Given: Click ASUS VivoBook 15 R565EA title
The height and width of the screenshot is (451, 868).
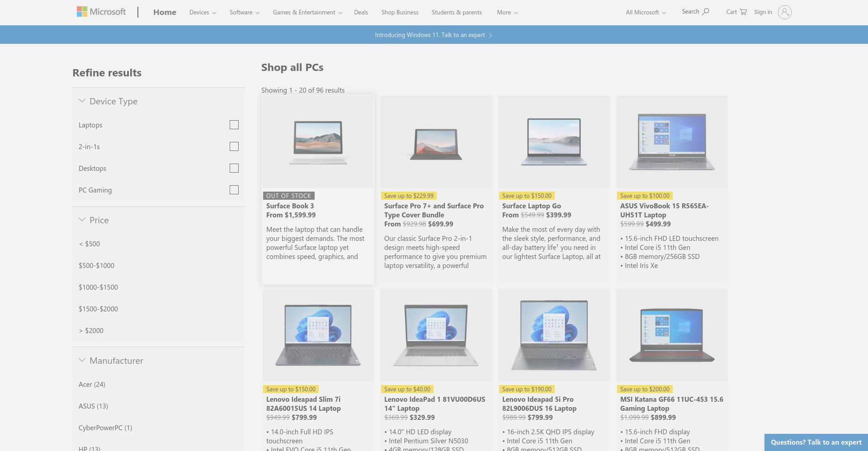Looking at the screenshot, I should point(665,211).
